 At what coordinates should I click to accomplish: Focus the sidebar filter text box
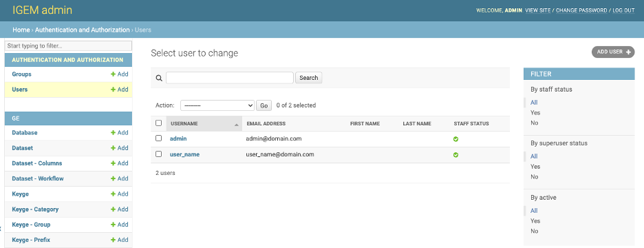(x=69, y=45)
